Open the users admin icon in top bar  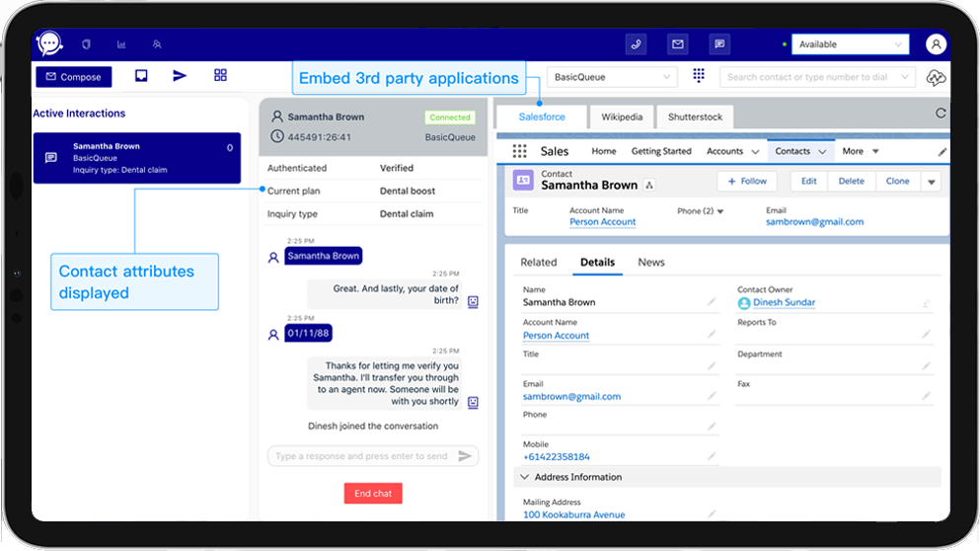(157, 44)
